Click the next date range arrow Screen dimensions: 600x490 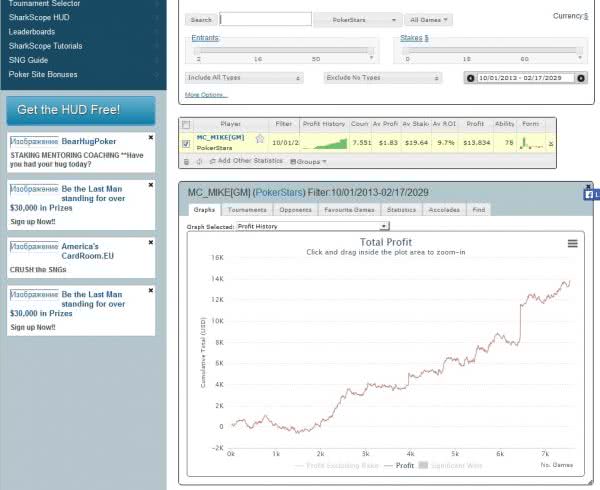(580, 78)
